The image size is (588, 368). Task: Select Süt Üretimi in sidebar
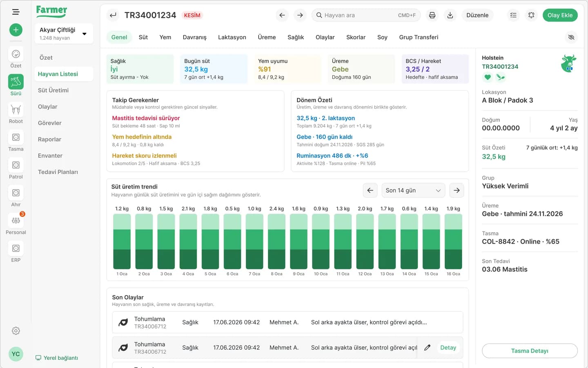pyautogui.click(x=53, y=90)
